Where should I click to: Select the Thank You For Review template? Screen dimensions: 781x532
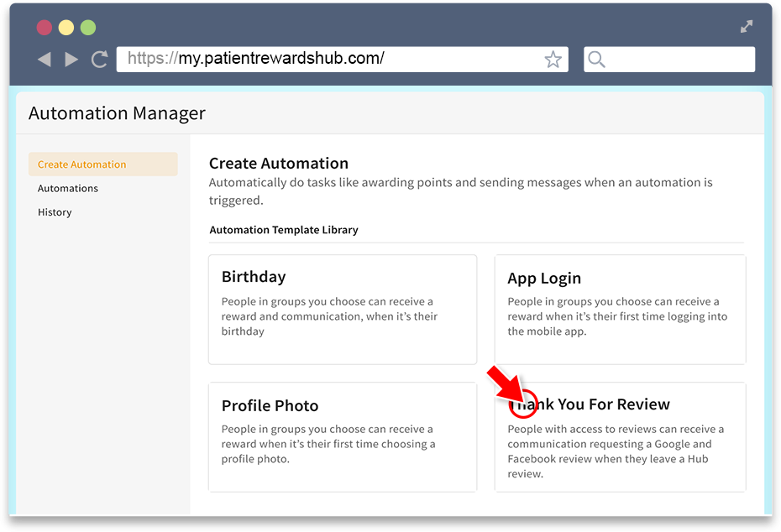point(620,437)
